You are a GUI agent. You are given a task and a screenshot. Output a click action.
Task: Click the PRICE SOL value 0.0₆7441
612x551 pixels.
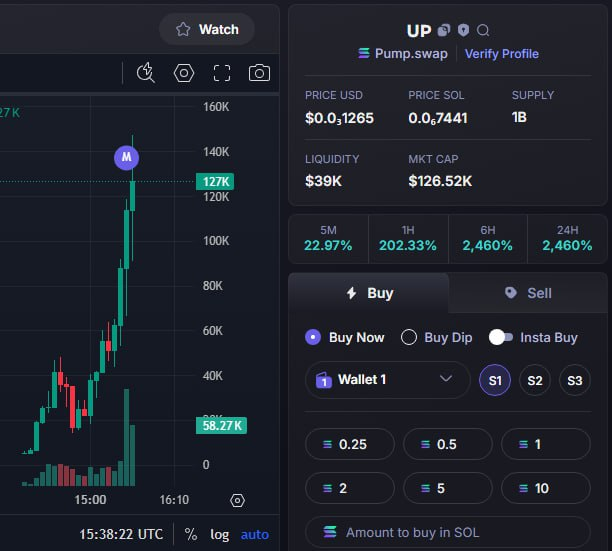[438, 118]
